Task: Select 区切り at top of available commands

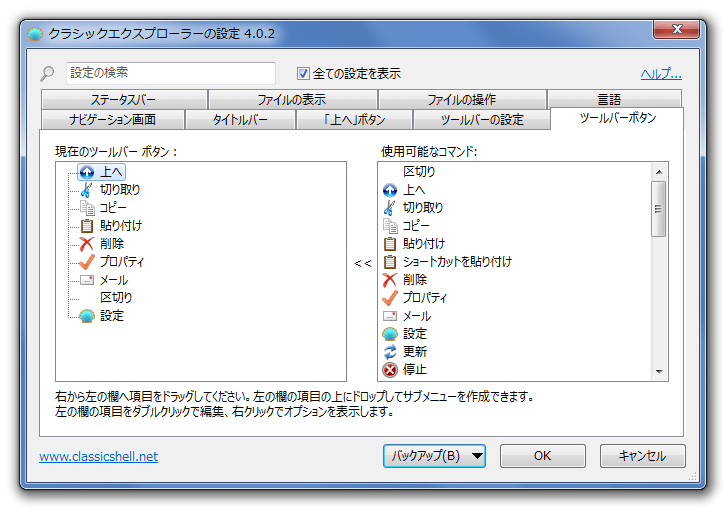Action: tap(419, 172)
